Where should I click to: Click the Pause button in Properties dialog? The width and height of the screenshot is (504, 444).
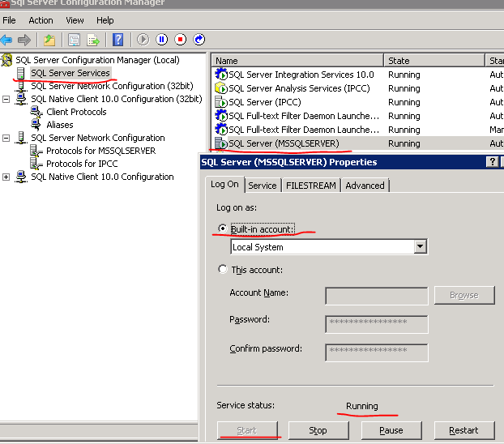pyautogui.click(x=391, y=430)
